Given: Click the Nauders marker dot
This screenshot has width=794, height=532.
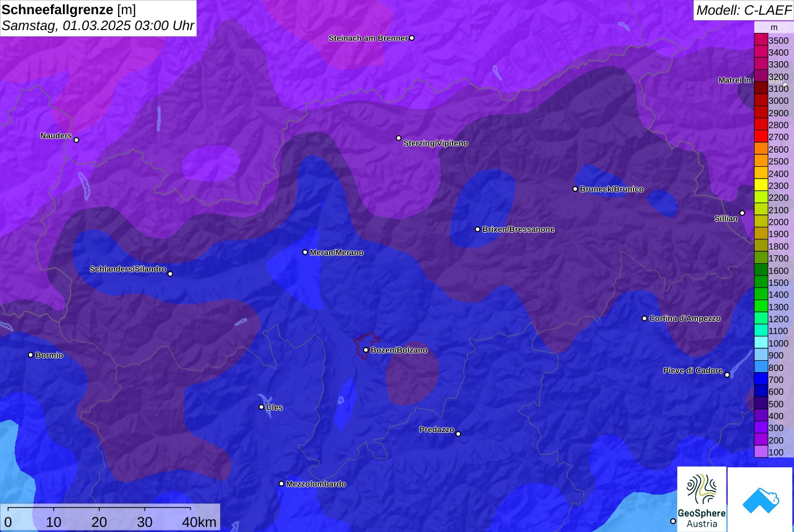Looking at the screenshot, I should pyautogui.click(x=77, y=140).
